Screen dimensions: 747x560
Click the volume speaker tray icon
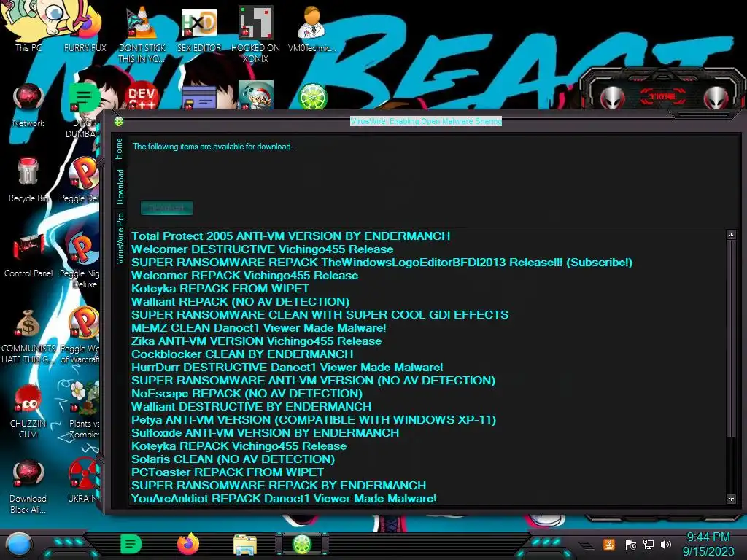coord(666,544)
